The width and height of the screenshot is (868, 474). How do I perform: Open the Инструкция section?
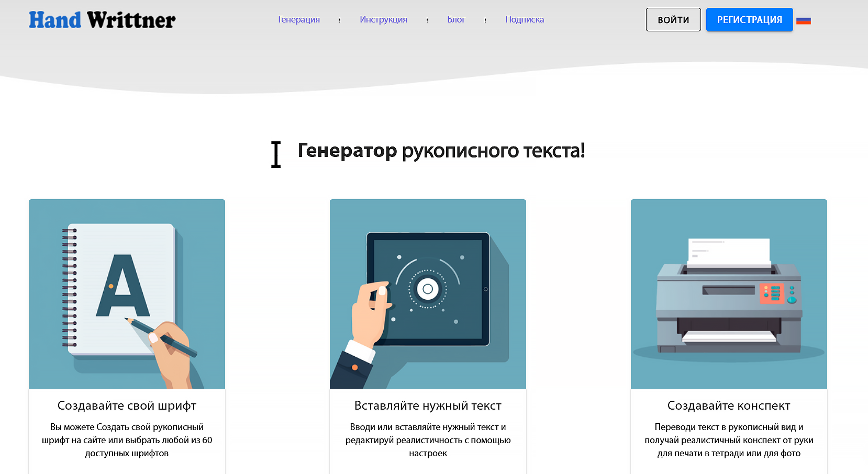coord(383,20)
